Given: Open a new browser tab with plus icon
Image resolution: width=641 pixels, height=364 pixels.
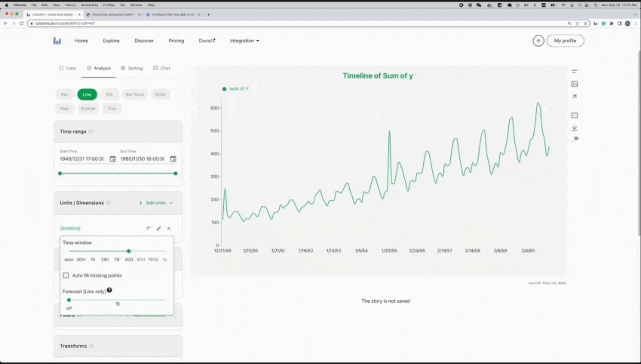Looking at the screenshot, I should [208, 14].
